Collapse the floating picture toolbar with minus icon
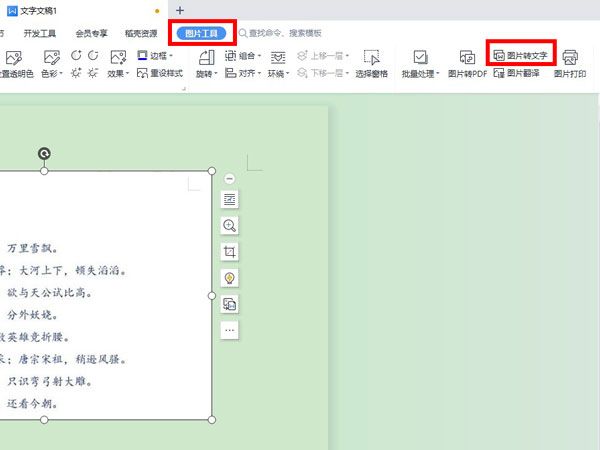The image size is (600, 450). pos(230,178)
